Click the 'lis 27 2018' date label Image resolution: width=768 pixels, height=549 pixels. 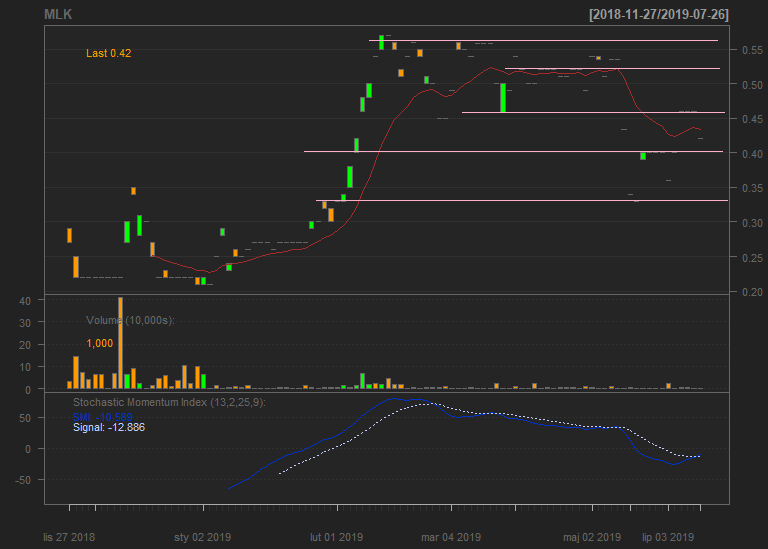(69, 537)
